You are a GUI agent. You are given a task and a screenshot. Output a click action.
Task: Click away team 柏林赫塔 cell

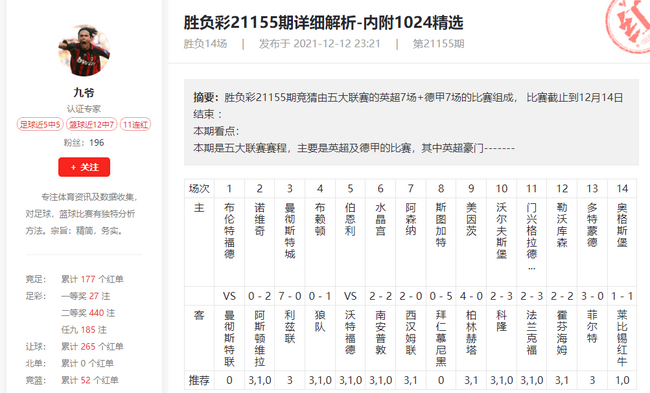click(471, 338)
